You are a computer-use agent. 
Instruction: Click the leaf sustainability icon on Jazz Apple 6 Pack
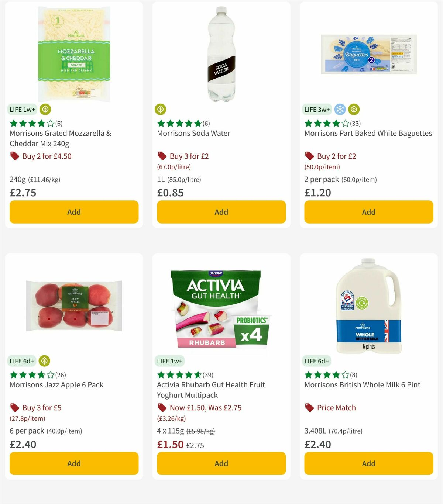[45, 361]
